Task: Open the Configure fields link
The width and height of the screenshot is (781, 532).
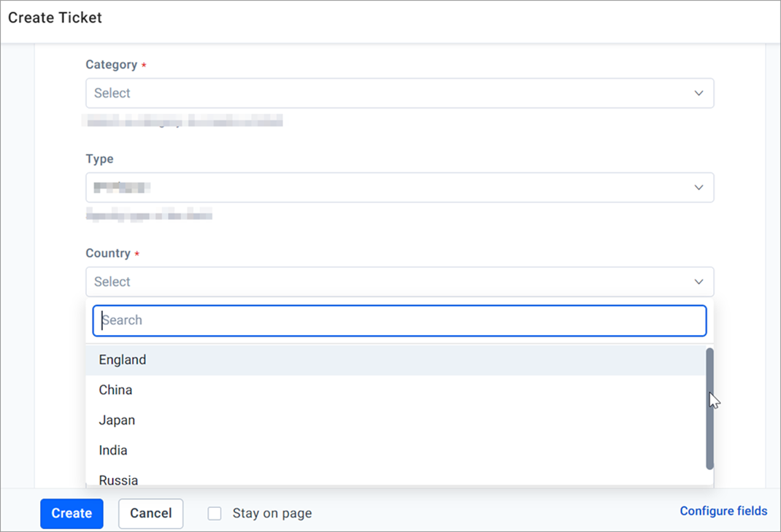Action: coord(723,511)
